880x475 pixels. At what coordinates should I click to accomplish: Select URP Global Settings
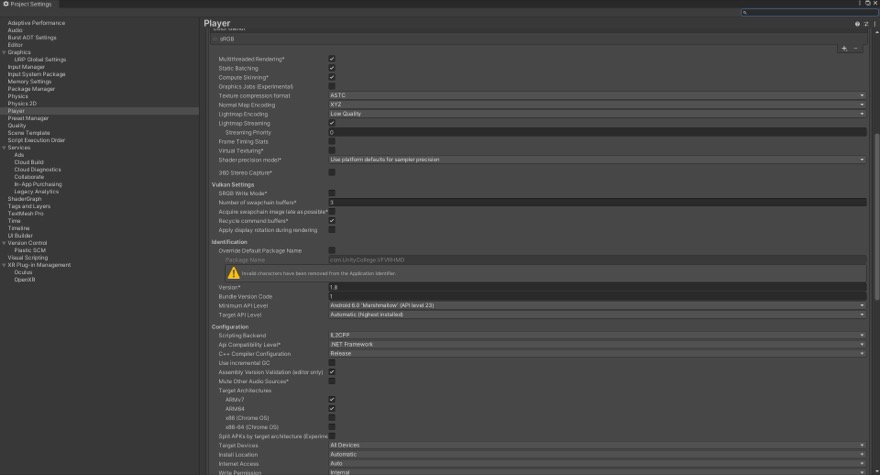pyautogui.click(x=40, y=60)
